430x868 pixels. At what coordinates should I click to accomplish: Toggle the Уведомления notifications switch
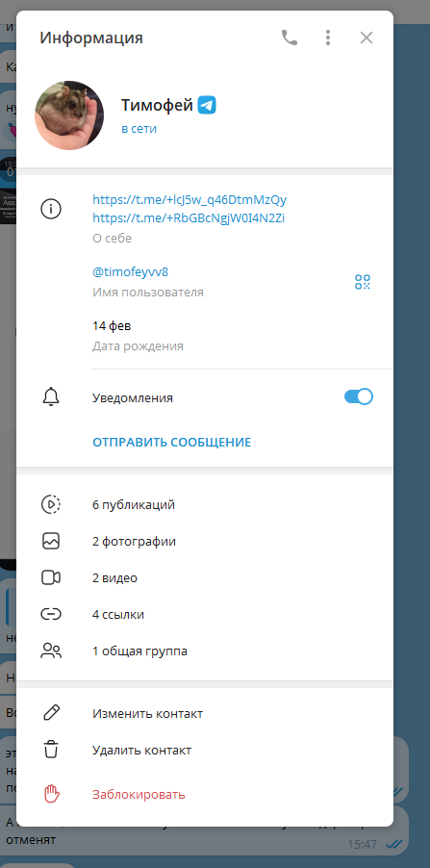pos(359,396)
